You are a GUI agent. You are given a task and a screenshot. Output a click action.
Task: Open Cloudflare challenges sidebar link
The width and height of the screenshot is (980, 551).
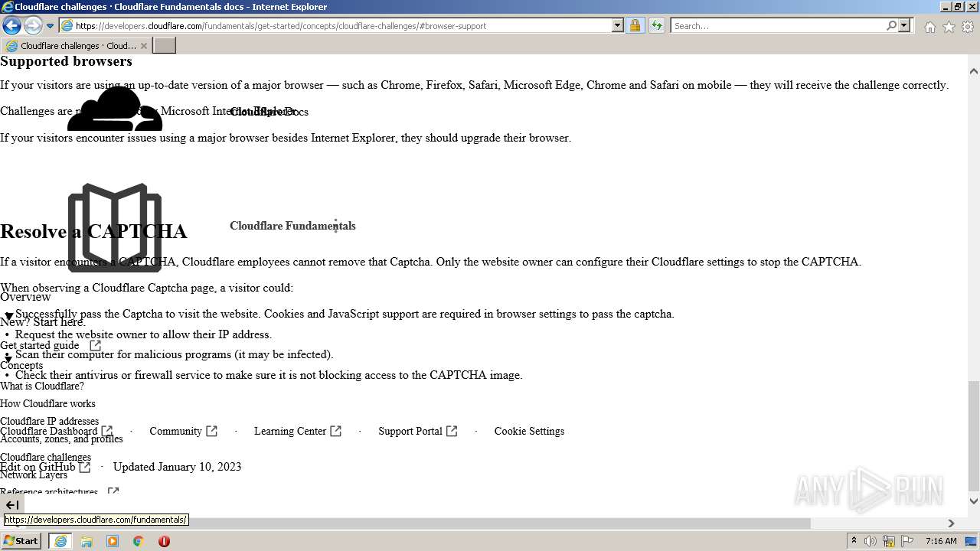pyautogui.click(x=45, y=458)
